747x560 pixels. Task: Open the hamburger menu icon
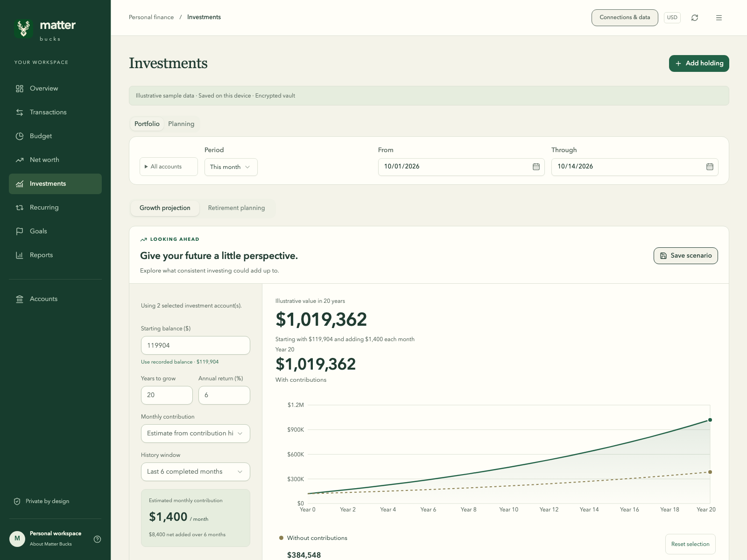[x=719, y=18]
